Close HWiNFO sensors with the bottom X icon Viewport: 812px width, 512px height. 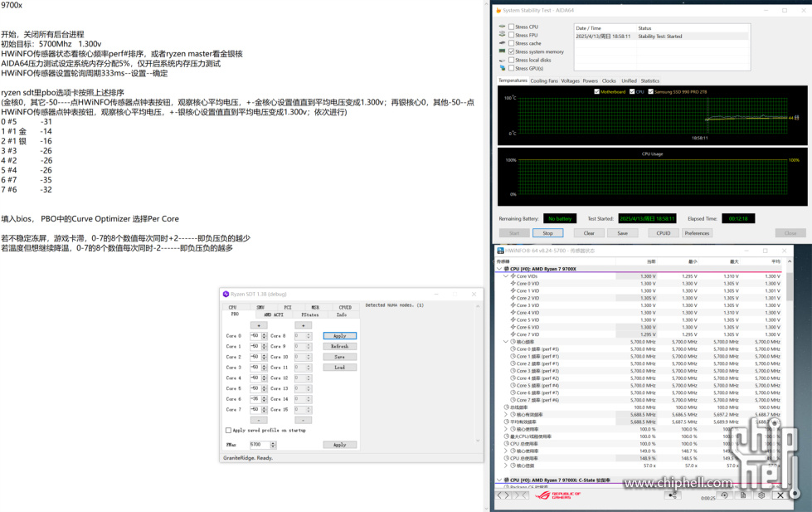coord(780,495)
